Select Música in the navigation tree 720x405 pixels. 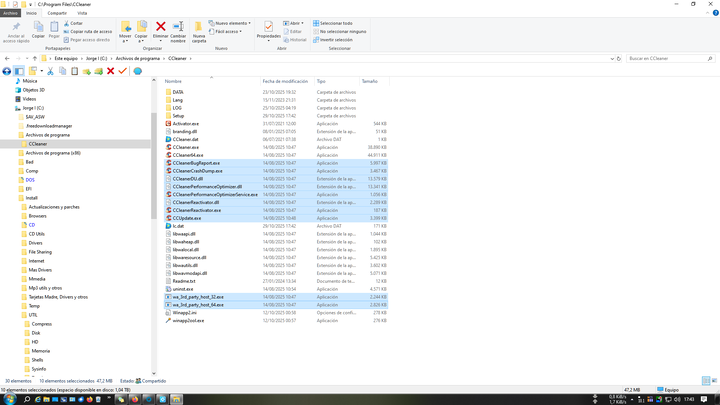(x=30, y=81)
